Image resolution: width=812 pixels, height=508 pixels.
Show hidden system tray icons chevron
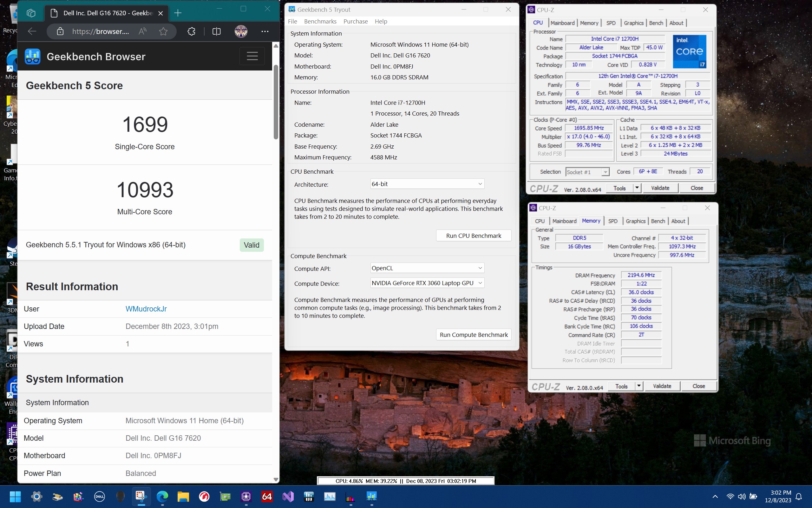pyautogui.click(x=715, y=496)
